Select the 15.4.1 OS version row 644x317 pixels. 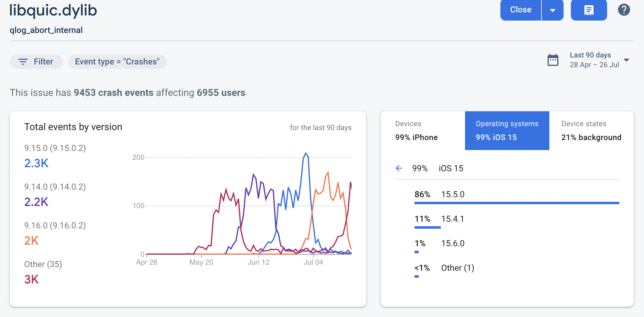coord(453,219)
